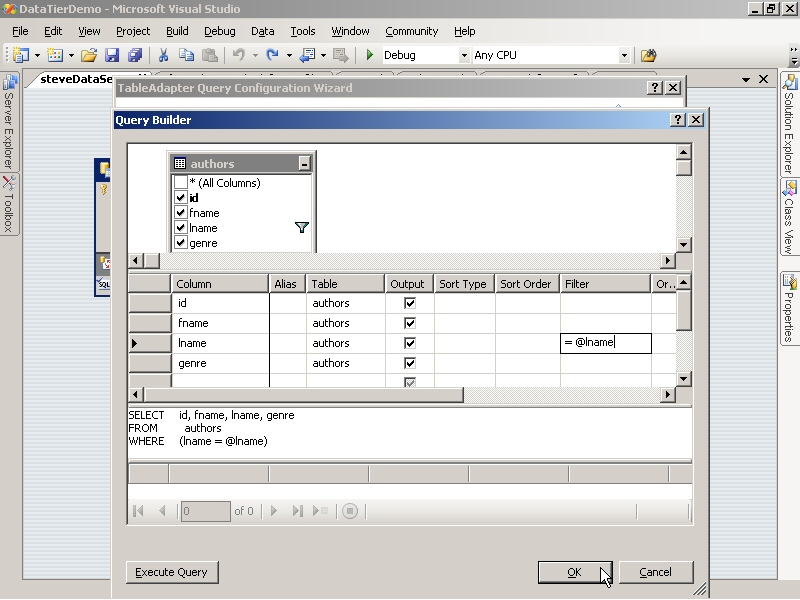
Task: Toggle Output checkbox for lname grid row
Action: [410, 343]
